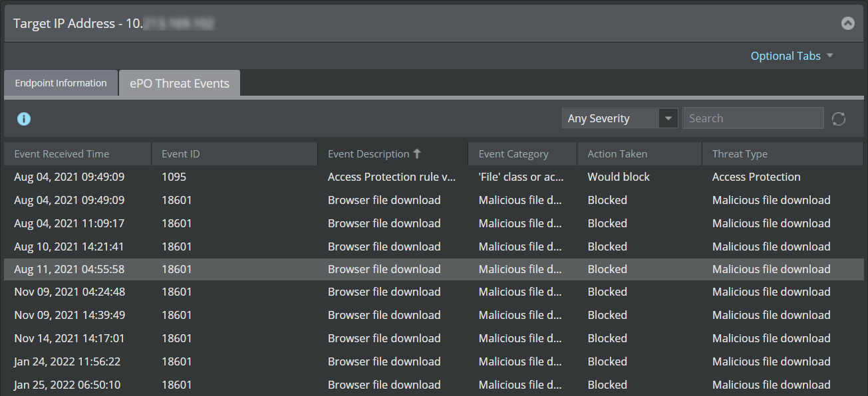This screenshot has height=396, width=868.
Task: Click 'Access Protection rule v...' description
Action: (392, 177)
